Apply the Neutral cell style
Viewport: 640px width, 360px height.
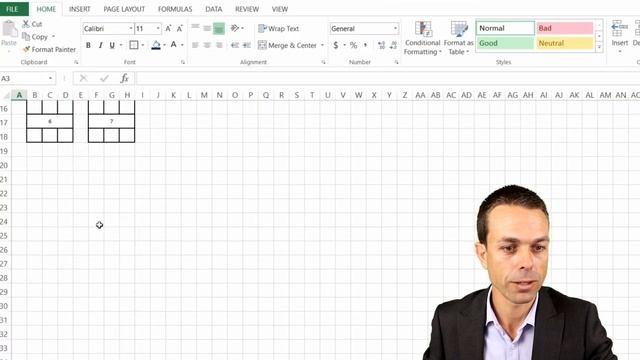coord(564,43)
